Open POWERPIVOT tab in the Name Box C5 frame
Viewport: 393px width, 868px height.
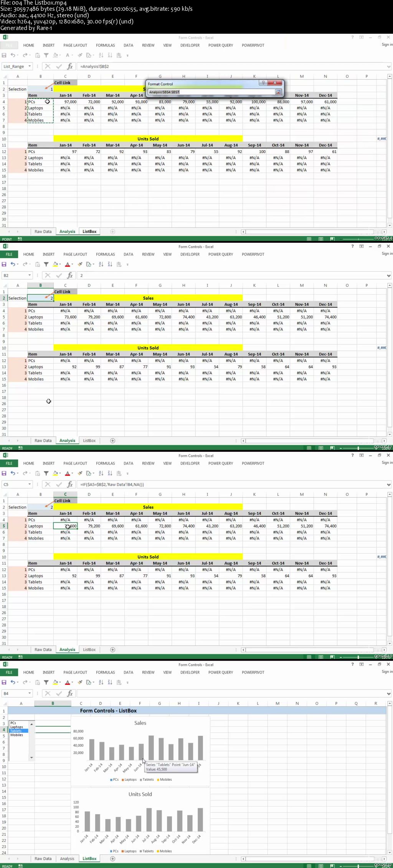253,463
